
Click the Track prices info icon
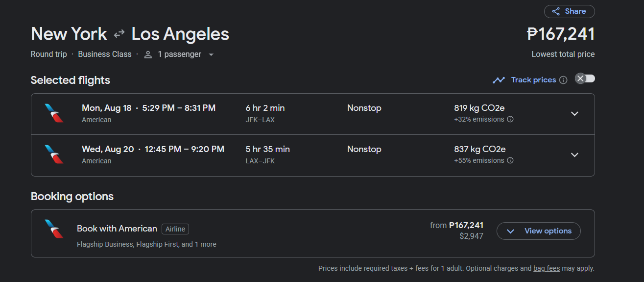click(563, 80)
